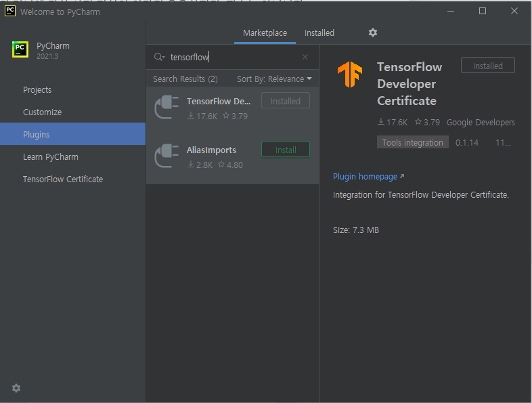Open the Plugin homepage link

tap(365, 177)
